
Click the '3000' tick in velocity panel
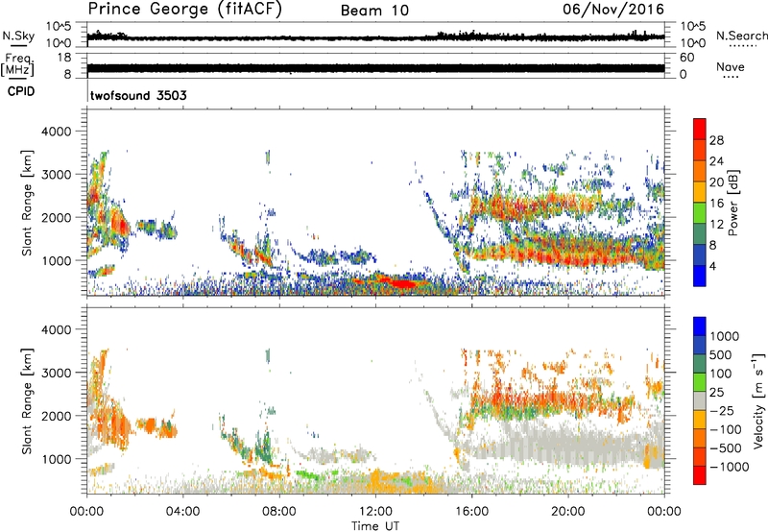(x=56, y=373)
